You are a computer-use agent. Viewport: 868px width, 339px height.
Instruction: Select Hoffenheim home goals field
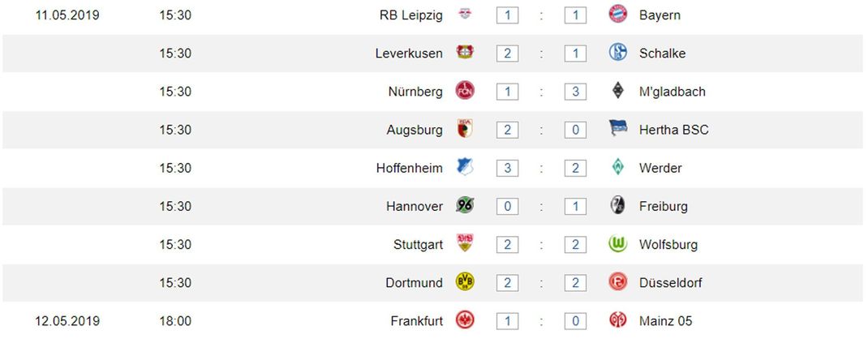(507, 168)
